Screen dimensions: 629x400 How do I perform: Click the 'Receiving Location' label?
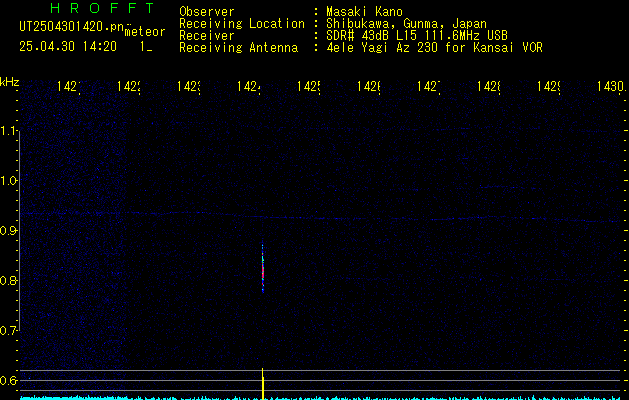point(242,24)
